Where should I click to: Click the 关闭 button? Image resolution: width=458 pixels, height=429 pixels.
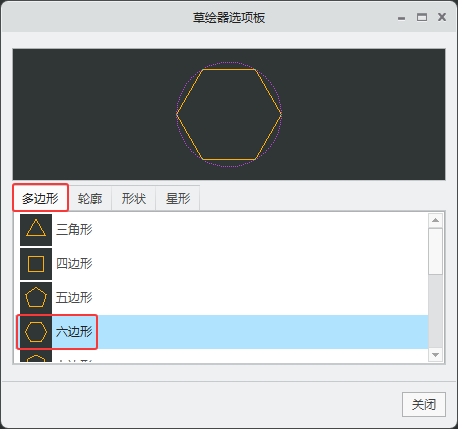click(x=424, y=405)
